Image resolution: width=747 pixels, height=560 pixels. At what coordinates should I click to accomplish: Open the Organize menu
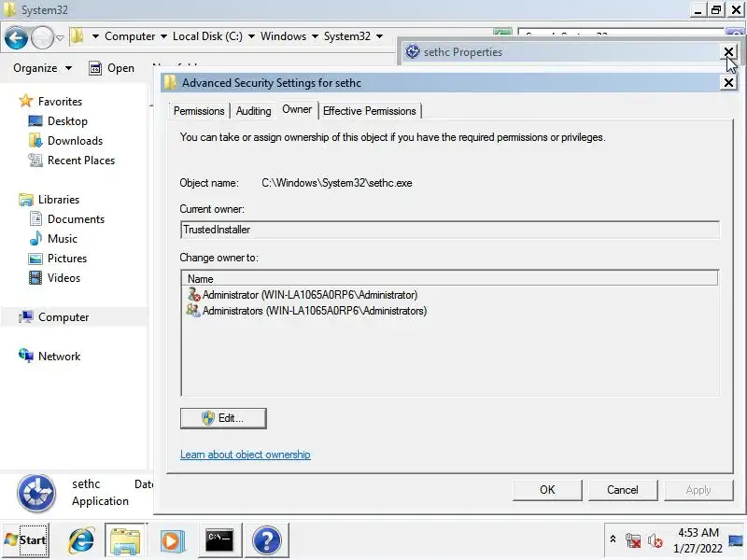click(x=42, y=68)
